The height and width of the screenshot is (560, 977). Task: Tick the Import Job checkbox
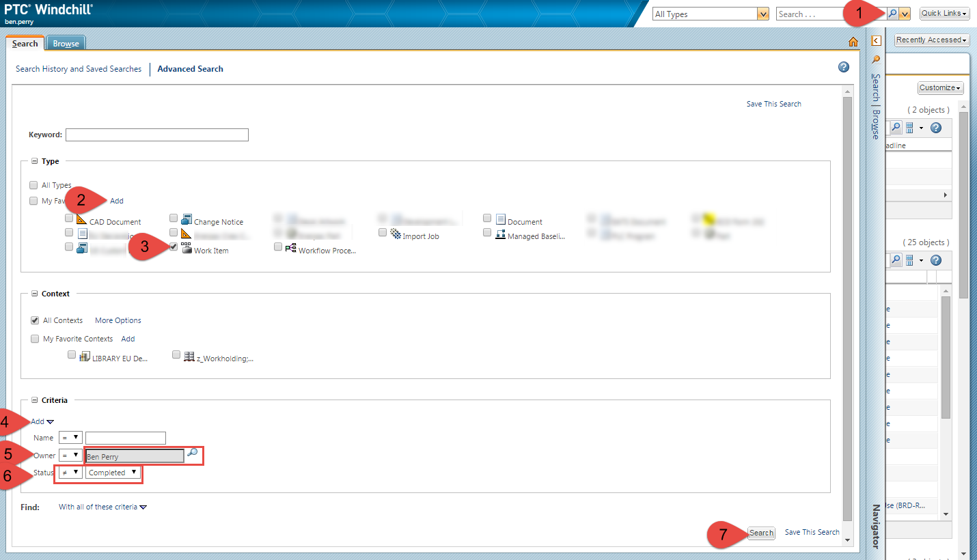tap(383, 232)
